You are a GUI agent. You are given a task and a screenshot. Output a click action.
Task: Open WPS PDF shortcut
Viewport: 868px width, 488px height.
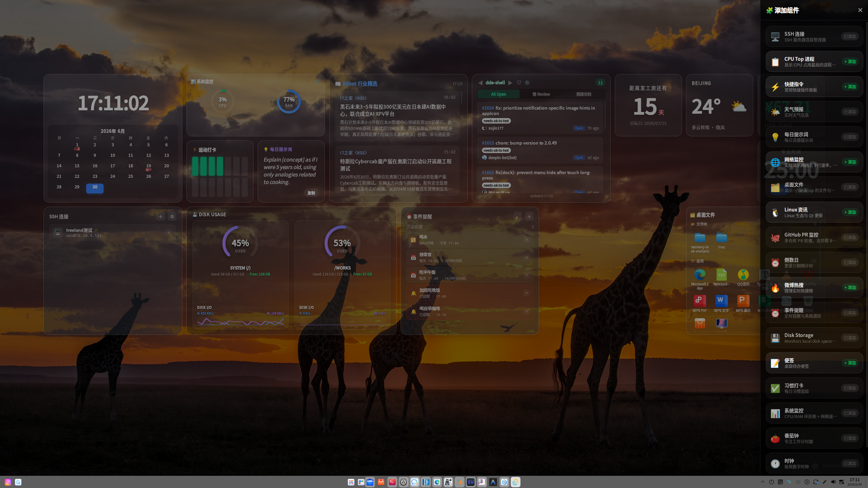tap(700, 304)
